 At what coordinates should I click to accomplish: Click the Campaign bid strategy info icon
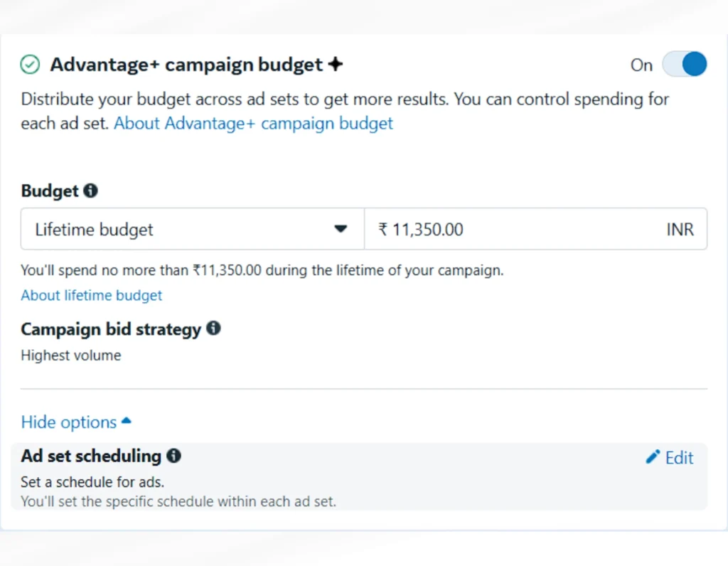coord(213,329)
